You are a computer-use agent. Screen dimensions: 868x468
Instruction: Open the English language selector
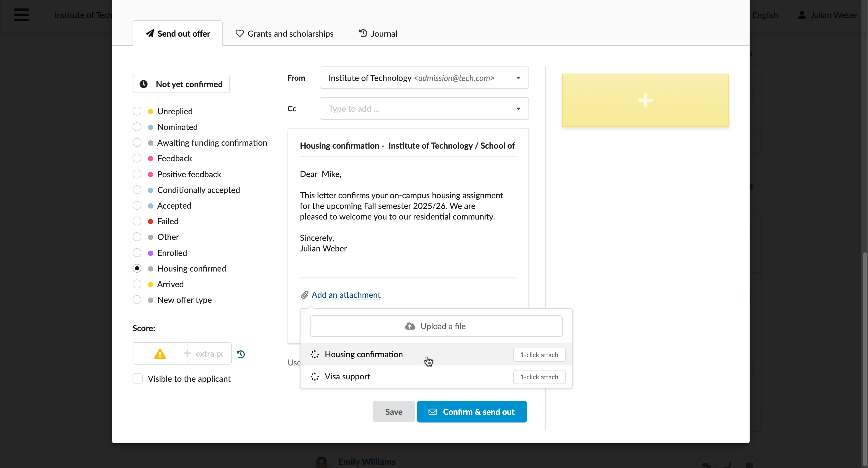coord(765,15)
